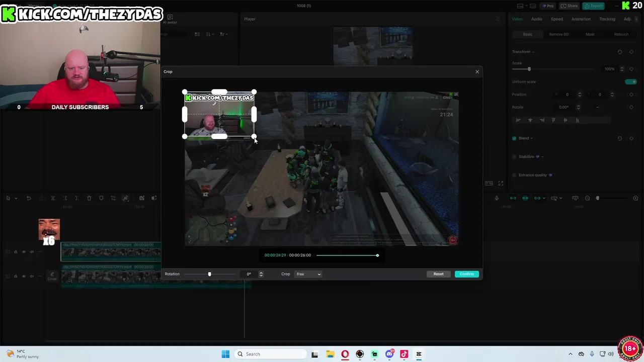The width and height of the screenshot is (644, 362).
Task: Expand the Stabilize options arrow
Action: pos(542,157)
